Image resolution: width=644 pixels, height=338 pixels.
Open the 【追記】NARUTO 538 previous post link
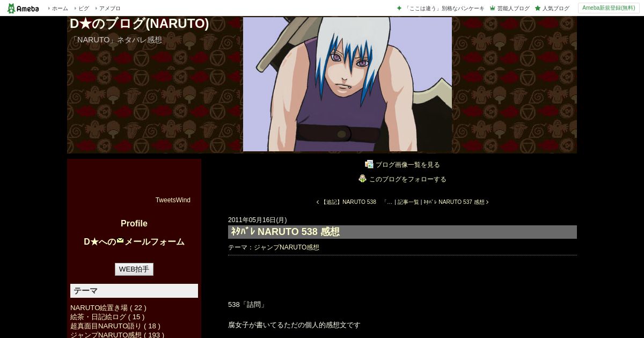(356, 202)
